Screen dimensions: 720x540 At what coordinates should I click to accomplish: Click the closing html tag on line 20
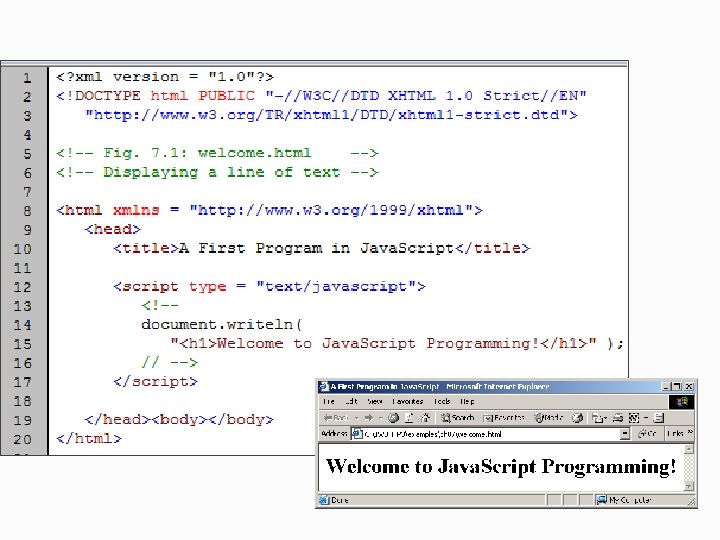(89, 439)
